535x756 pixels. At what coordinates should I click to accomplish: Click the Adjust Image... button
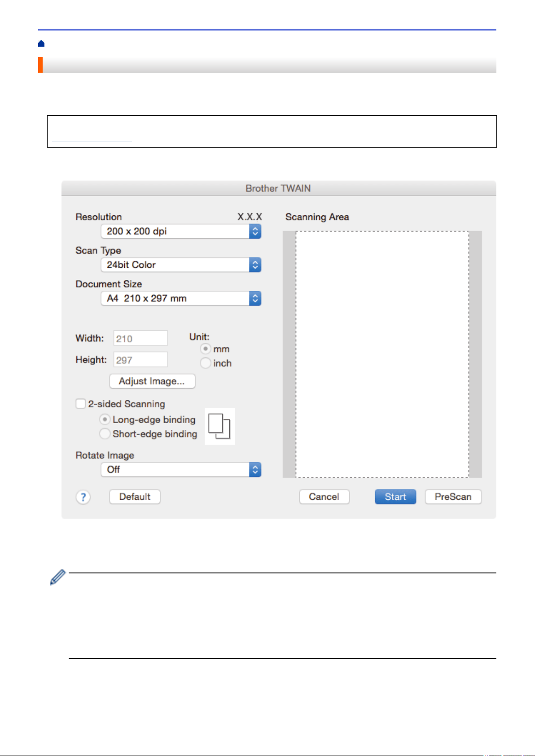click(x=152, y=381)
